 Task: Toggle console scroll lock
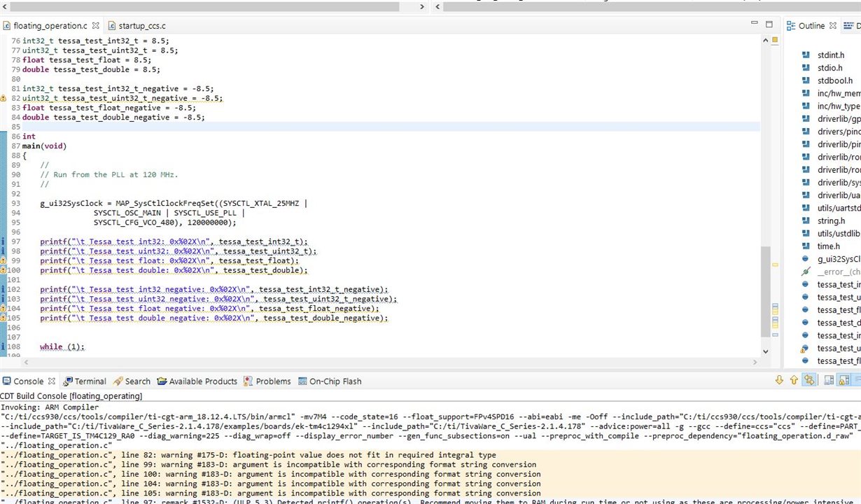[x=844, y=380]
